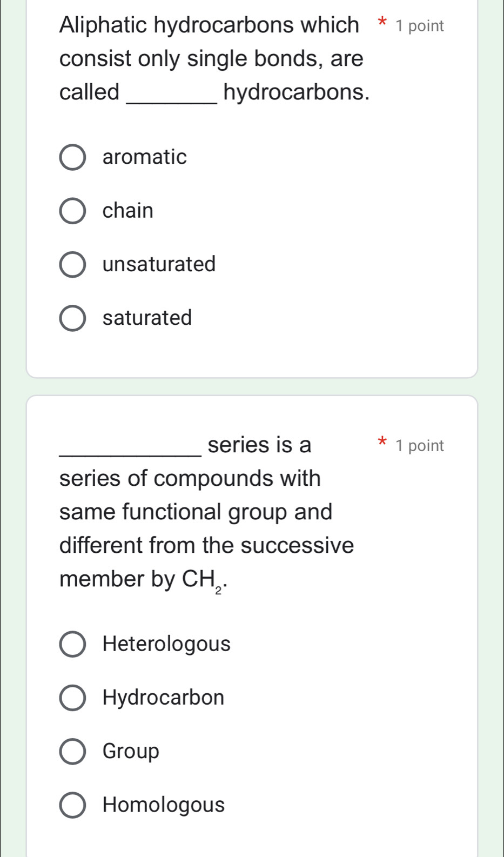Screen dimensions: 504x857
Task: Click the required asterisk on the first question
Action: click(381, 22)
